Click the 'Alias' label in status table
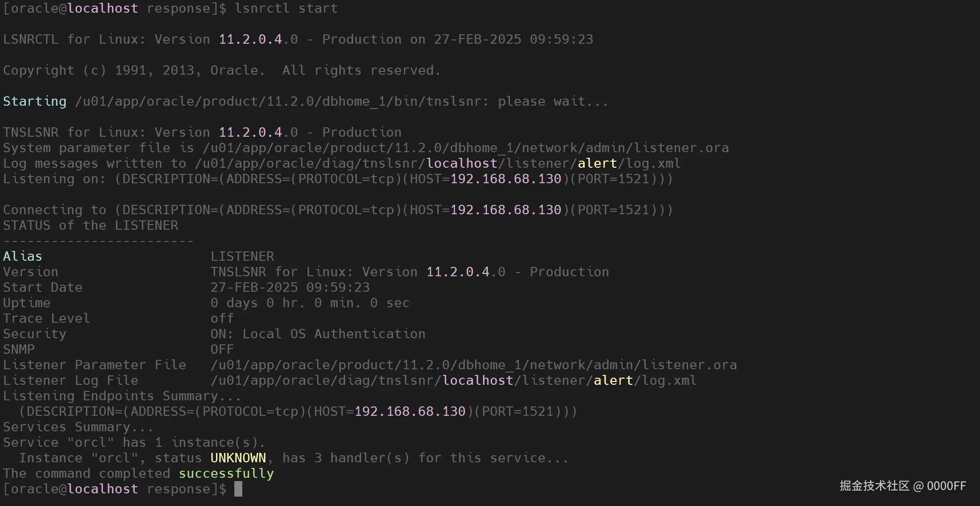Screen dimensions: 980x506 click(x=23, y=257)
